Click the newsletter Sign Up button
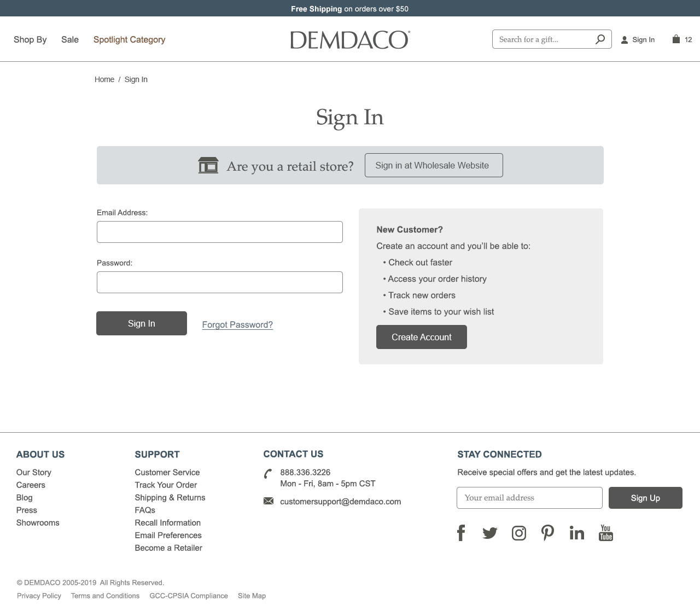The image size is (700, 616). (645, 498)
